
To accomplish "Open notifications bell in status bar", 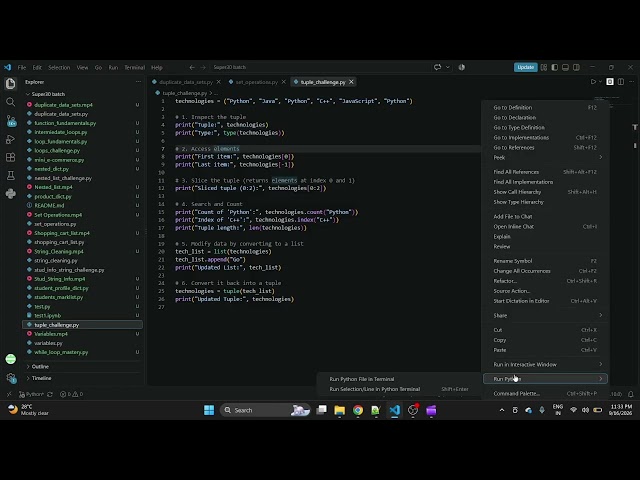I will (631, 394).
